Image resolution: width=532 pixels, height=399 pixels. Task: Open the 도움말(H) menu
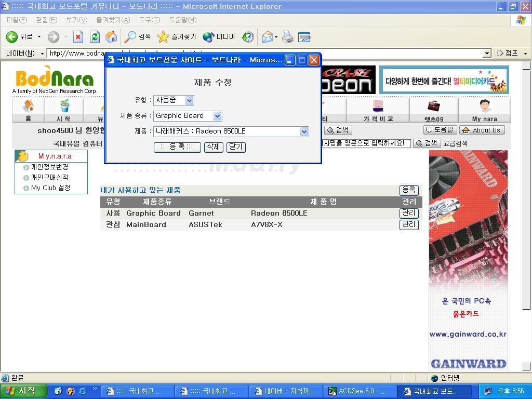182,20
